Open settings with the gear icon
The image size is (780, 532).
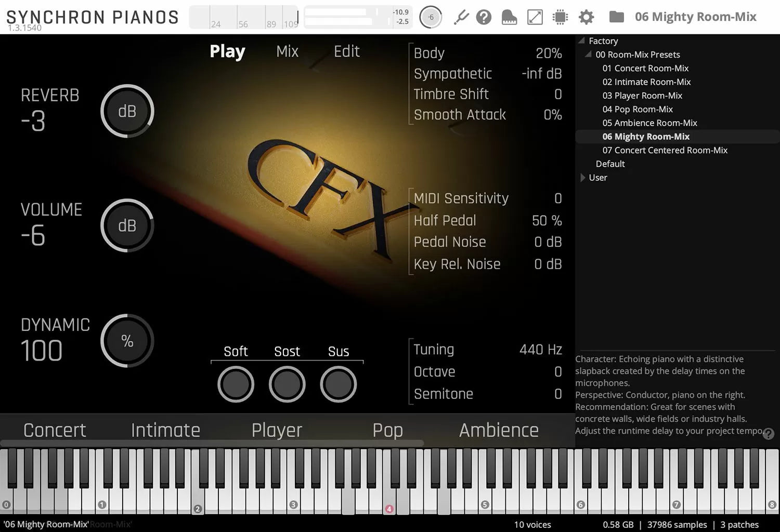coord(586,17)
